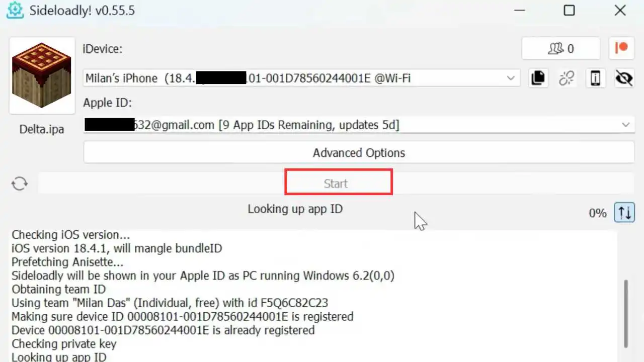
Task: Toggle hiding sensitive info with eye-slash icon
Action: (624, 78)
